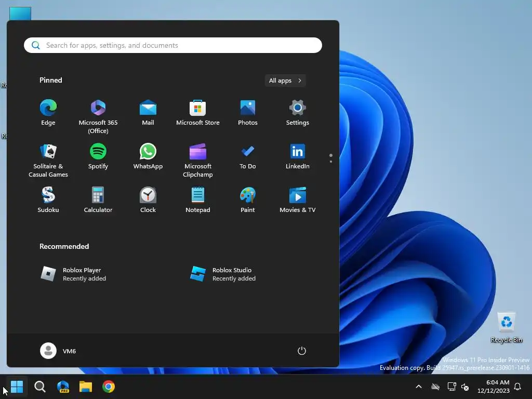Select the Recycle Bin desktop icon

(506, 327)
